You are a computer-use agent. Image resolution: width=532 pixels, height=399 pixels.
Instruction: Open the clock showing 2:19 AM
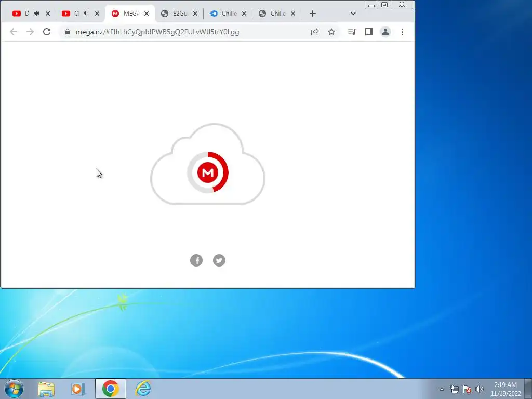(x=506, y=389)
